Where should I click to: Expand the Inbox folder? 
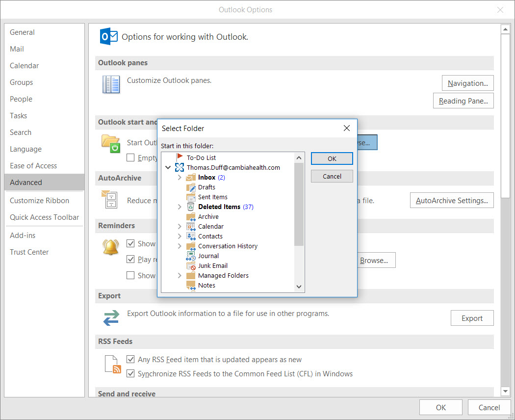pyautogui.click(x=179, y=177)
